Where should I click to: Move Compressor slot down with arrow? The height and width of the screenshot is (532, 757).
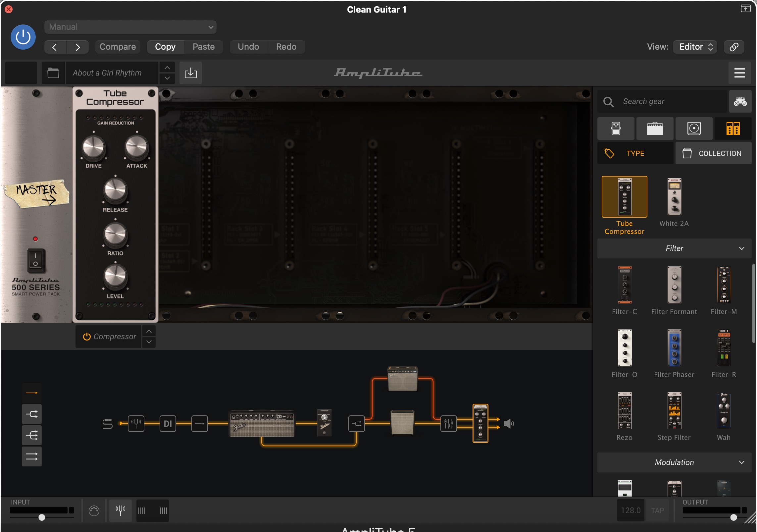[149, 342]
